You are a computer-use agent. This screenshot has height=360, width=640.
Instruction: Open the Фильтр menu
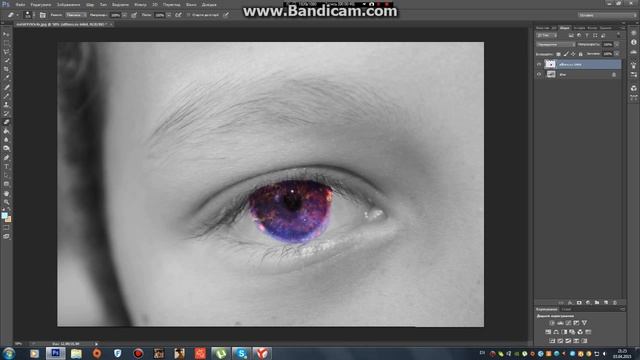[140, 5]
